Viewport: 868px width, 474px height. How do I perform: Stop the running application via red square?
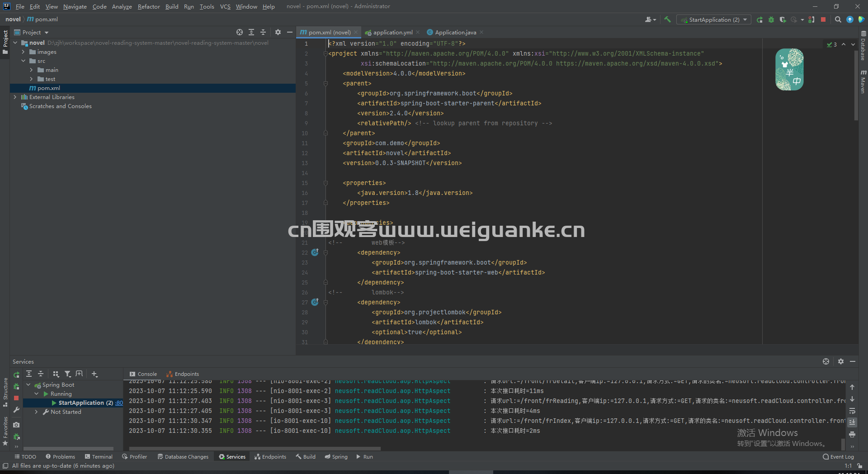coord(823,19)
